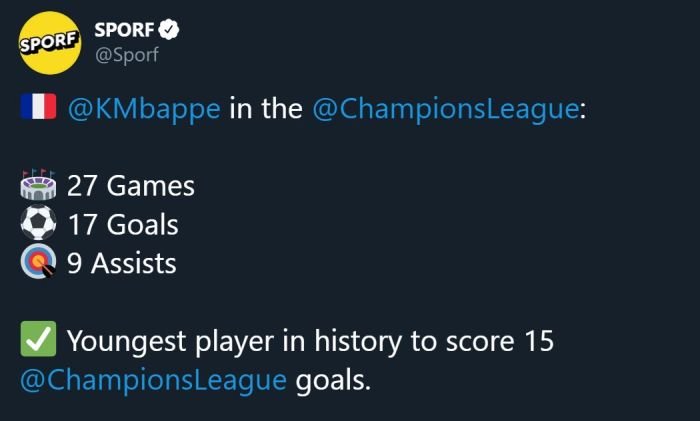The height and width of the screenshot is (421, 700).
Task: Click the verified badge next to SPORF
Action: point(169,30)
